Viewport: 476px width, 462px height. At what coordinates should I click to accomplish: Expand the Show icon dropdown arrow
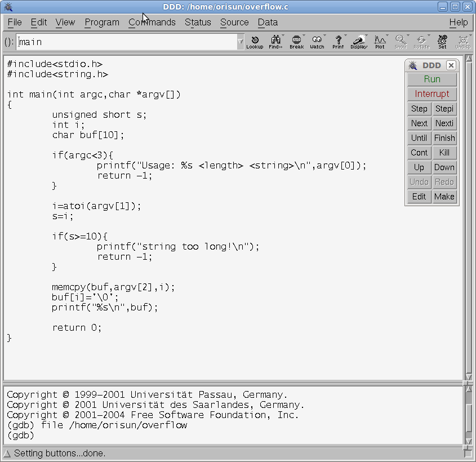click(x=408, y=35)
